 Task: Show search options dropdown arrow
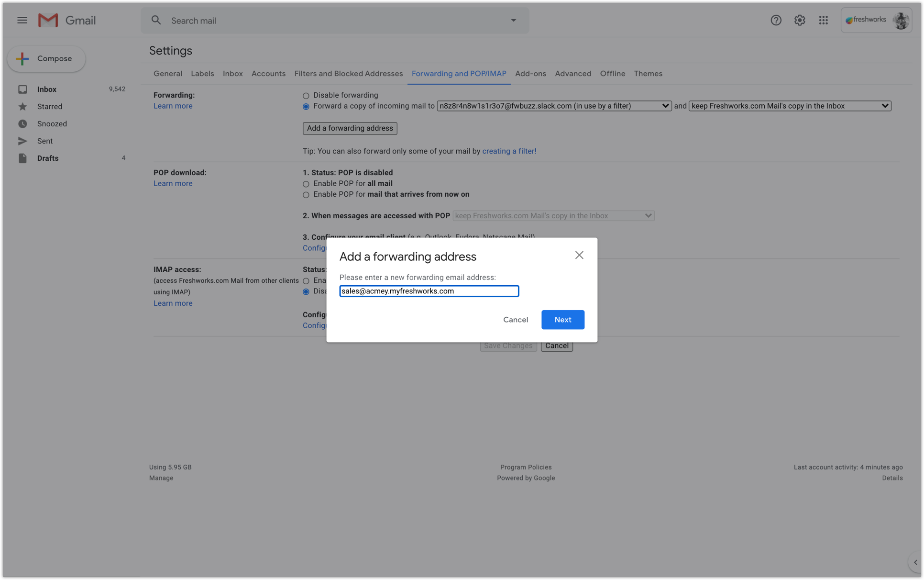tap(513, 21)
